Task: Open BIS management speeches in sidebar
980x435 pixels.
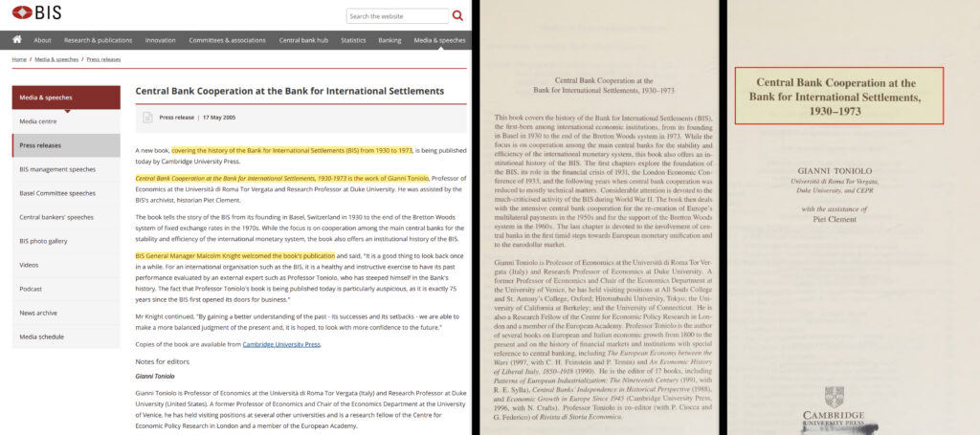Action: [66, 169]
